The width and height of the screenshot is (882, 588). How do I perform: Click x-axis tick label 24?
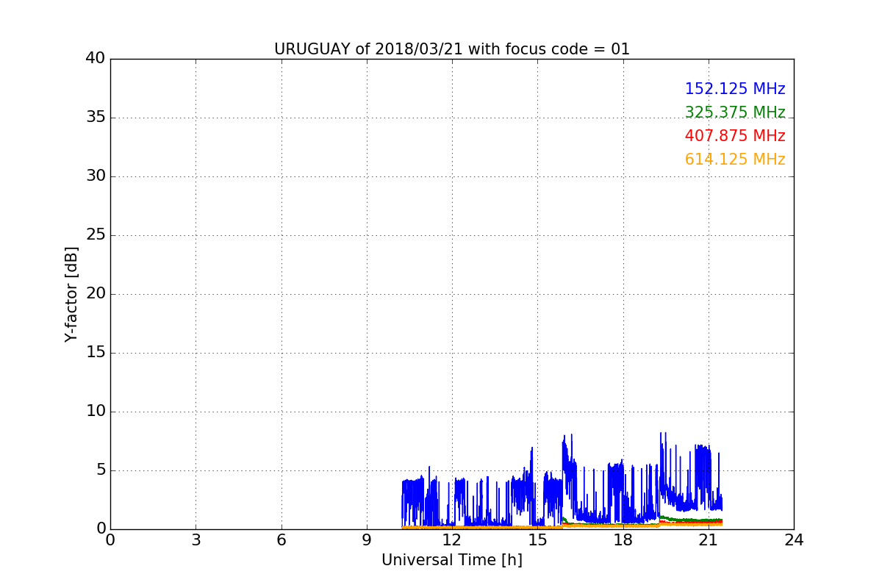794,540
